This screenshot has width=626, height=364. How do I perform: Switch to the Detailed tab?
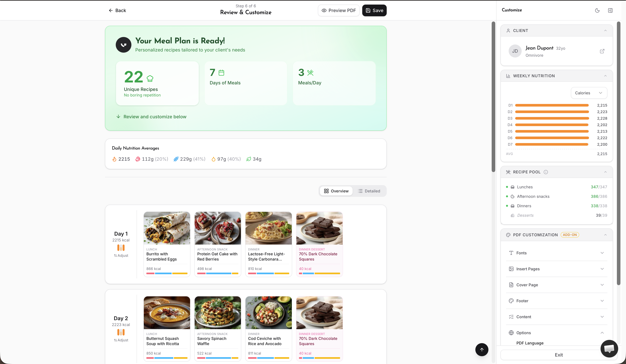369,191
